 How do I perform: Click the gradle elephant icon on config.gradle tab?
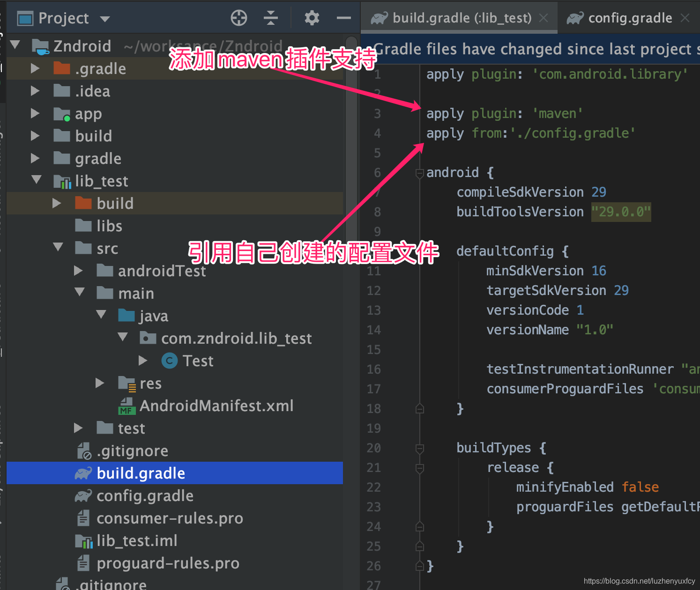point(575,18)
